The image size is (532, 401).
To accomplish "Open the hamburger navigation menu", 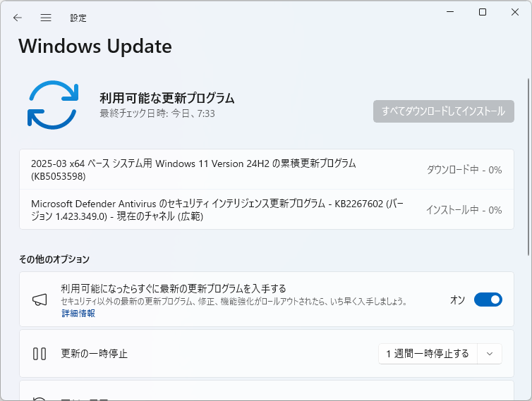I will (46, 18).
